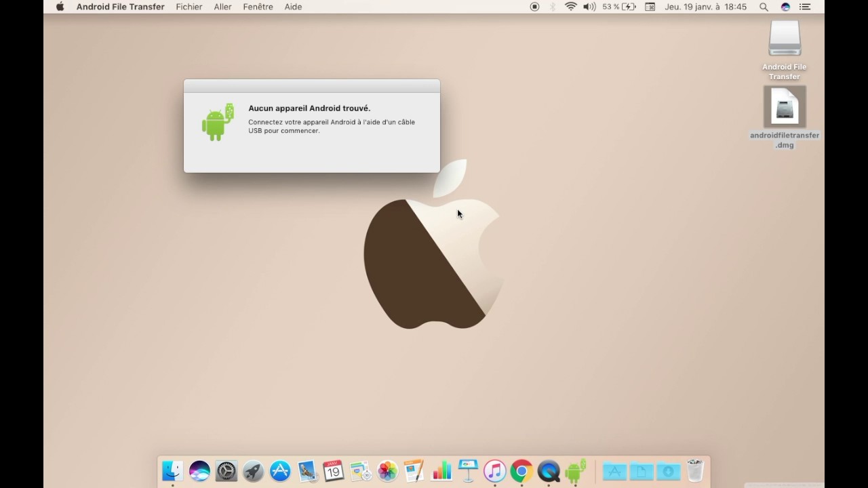Viewport: 868px width, 488px height.
Task: Click the date Jeu. 19 janv. à 18:45
Action: (706, 7)
